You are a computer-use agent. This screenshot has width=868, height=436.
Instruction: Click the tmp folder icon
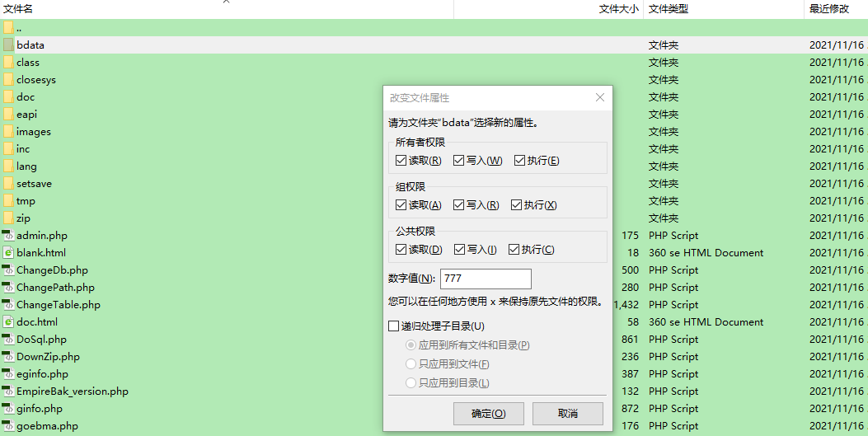(x=8, y=201)
